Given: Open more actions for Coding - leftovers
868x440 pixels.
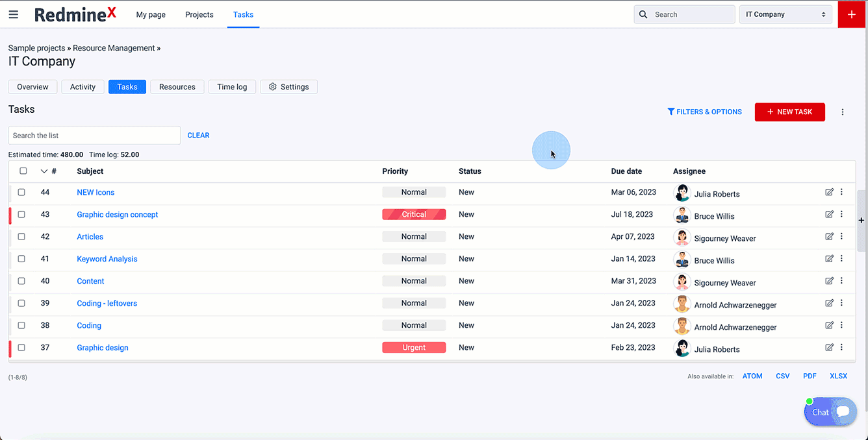Looking at the screenshot, I should coord(841,303).
